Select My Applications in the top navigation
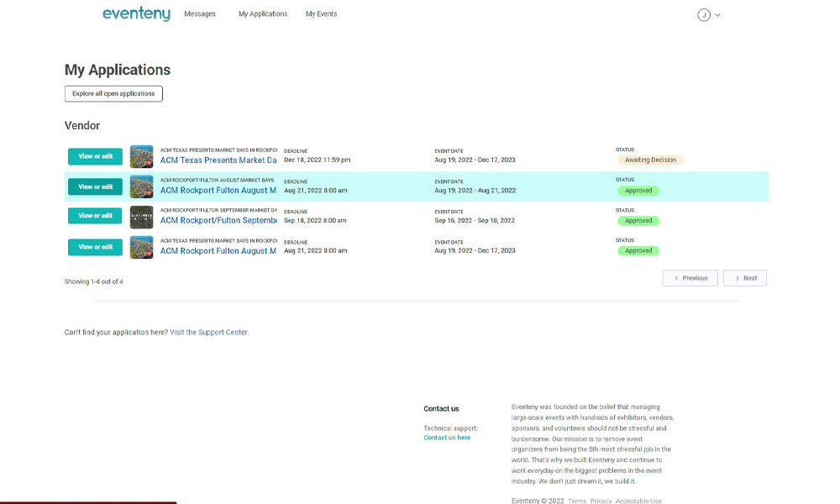 tap(263, 14)
